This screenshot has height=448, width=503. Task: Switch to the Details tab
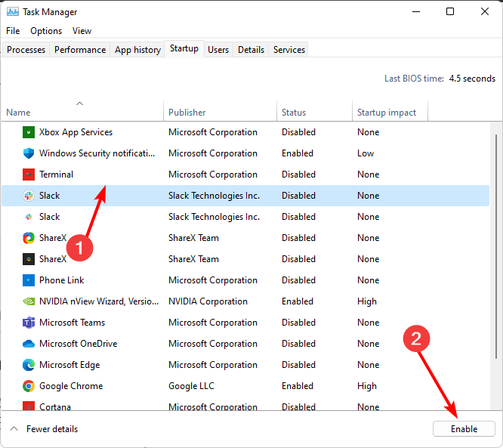click(x=251, y=50)
